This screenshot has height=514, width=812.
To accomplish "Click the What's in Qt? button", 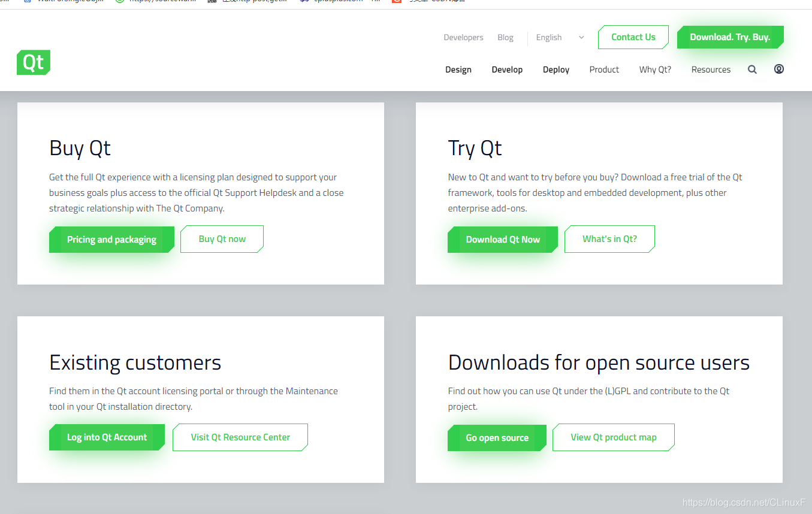I will [609, 239].
